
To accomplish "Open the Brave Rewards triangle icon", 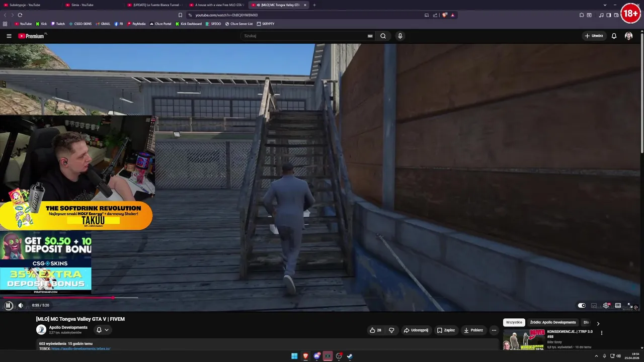I will point(452,15).
